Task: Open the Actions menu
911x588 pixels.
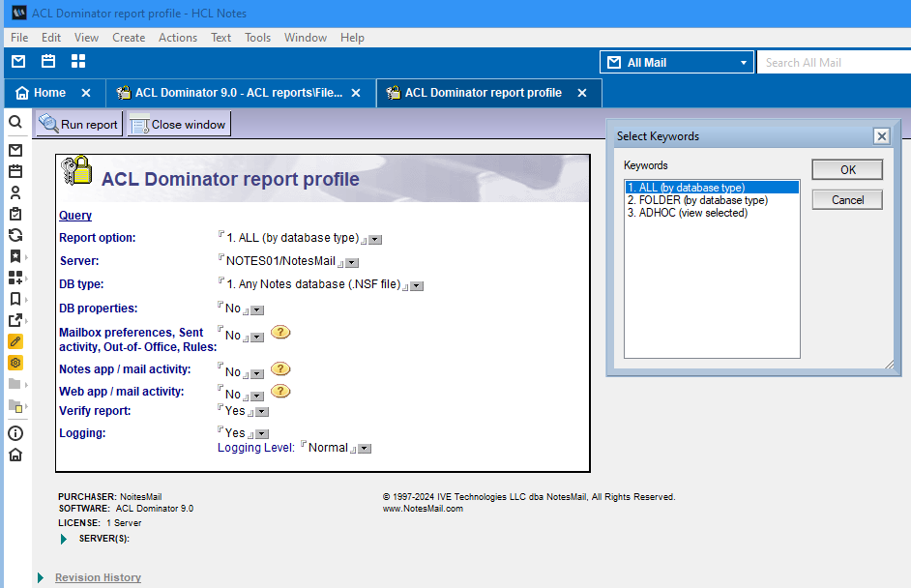Action: point(177,38)
